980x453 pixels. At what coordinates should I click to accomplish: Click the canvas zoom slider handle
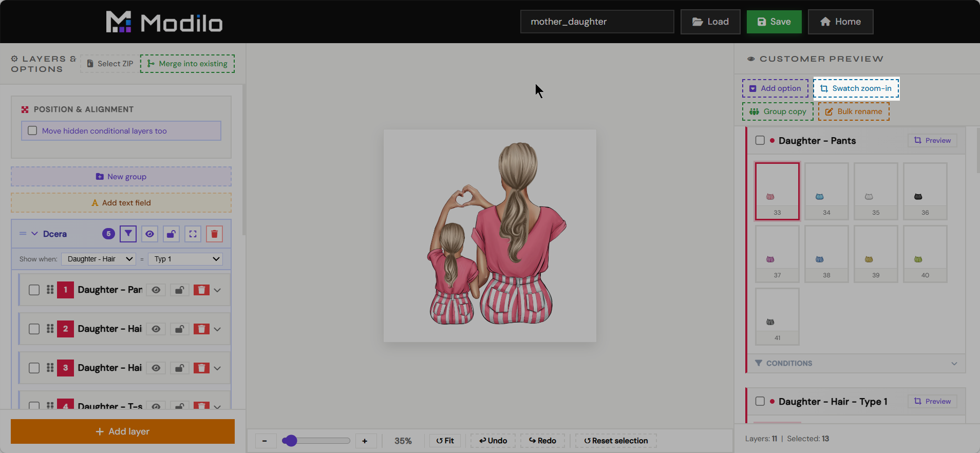point(290,441)
